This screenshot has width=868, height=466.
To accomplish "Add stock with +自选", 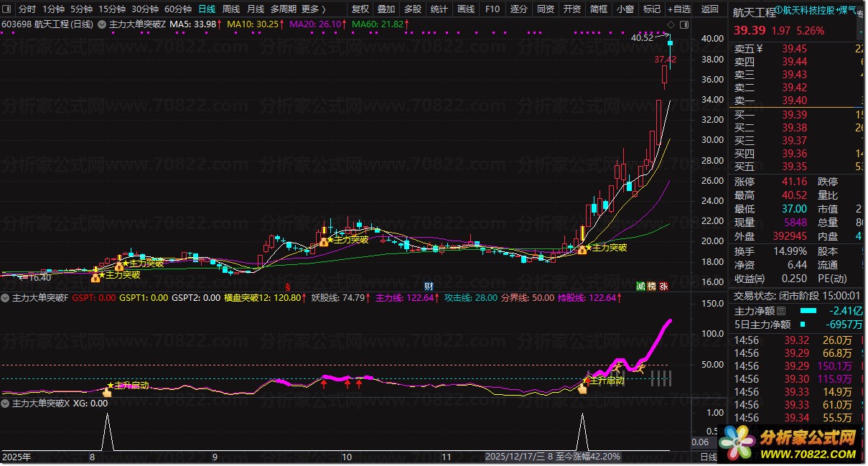I will tap(679, 9).
